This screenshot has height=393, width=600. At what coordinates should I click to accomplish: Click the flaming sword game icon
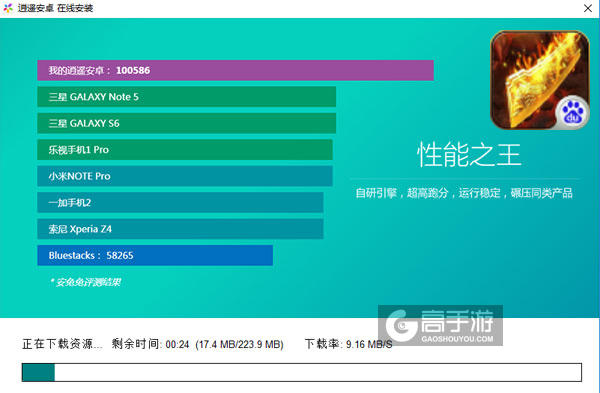coord(540,80)
